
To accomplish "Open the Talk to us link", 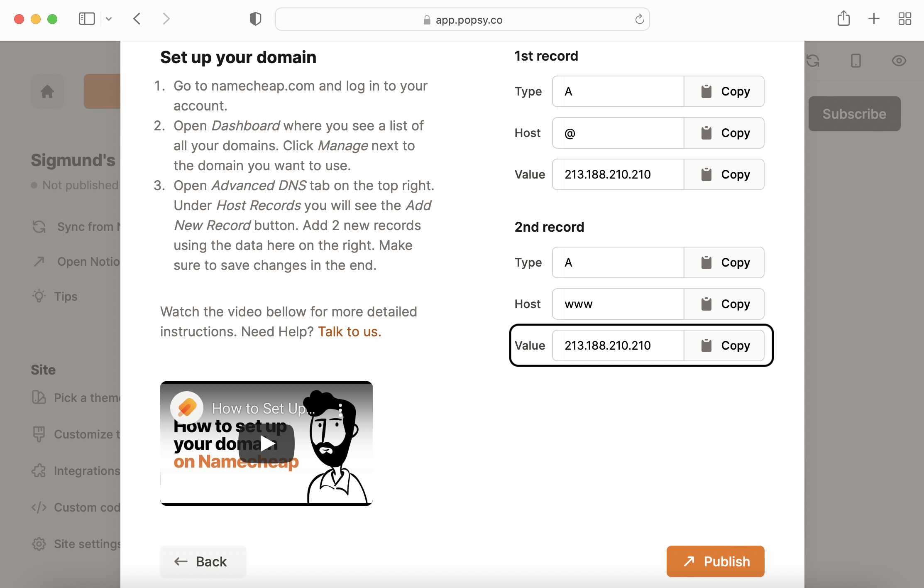I will [x=349, y=332].
